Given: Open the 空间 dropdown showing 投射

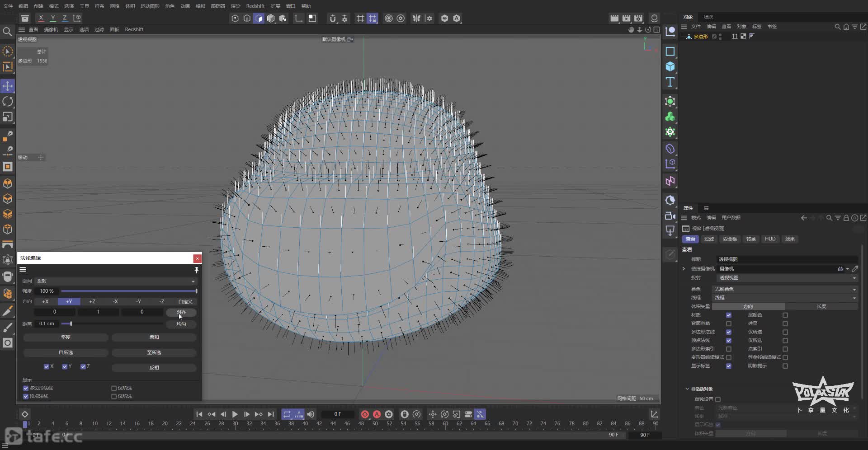Looking at the screenshot, I should tap(116, 281).
